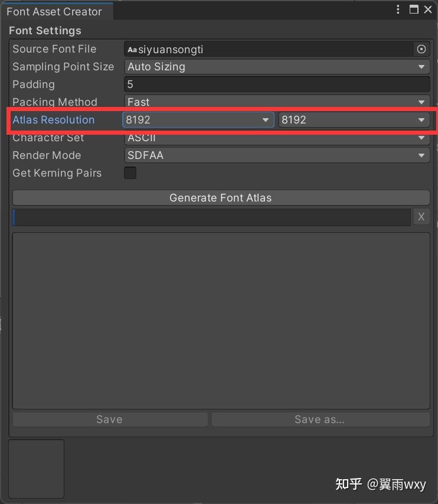Enable Get Kerning Pairs
This screenshot has height=504, width=438.
[x=130, y=173]
